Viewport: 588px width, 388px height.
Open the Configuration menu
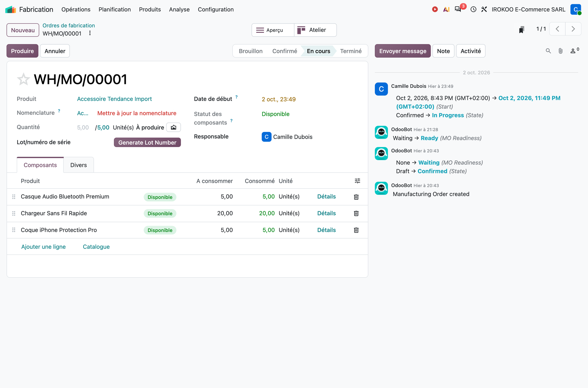(x=216, y=9)
